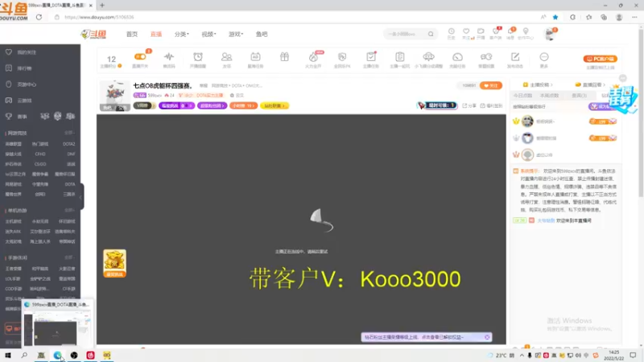Open the taskbar search magnifier icon
Image resolution: width=644 pixels, height=362 pixels.
24,355
